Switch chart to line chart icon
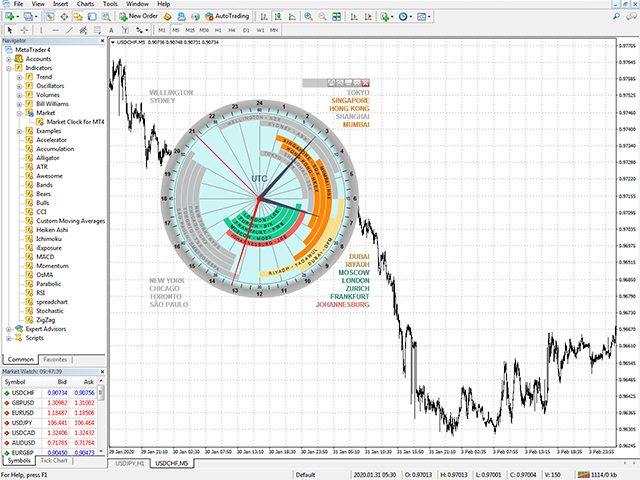 pos(292,16)
